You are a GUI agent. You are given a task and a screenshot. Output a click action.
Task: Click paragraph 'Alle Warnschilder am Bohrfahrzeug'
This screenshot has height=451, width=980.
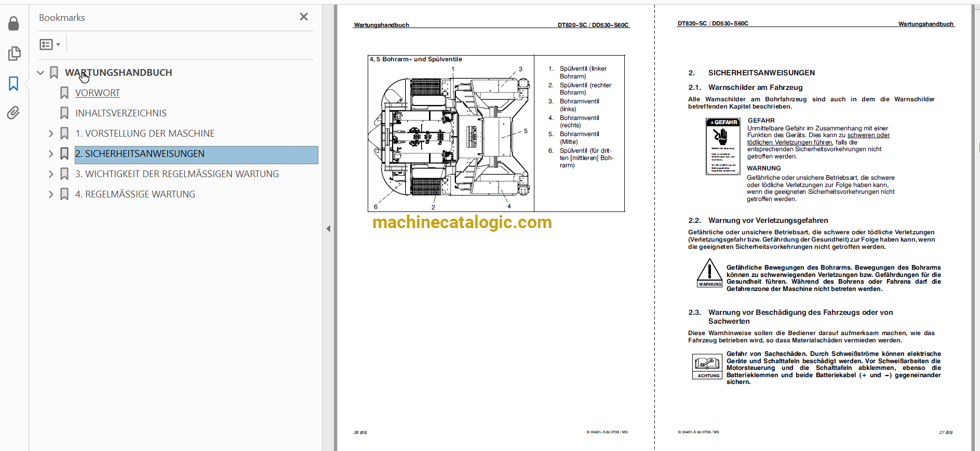[811, 103]
